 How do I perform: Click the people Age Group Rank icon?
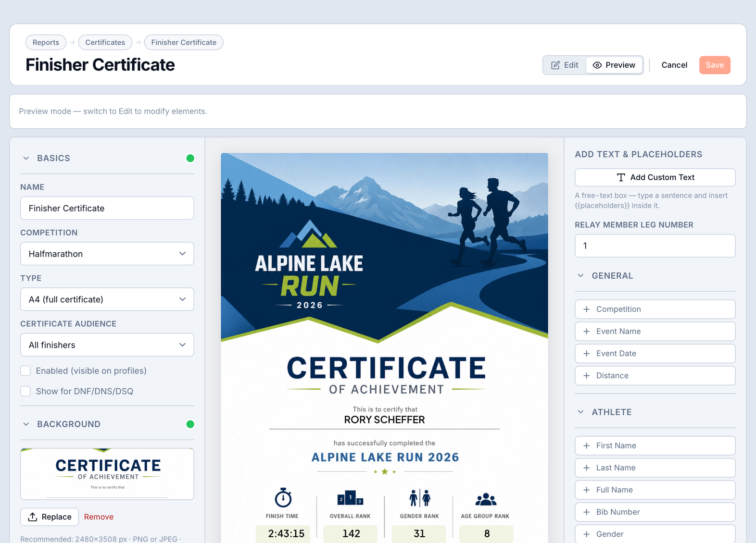coord(486,499)
